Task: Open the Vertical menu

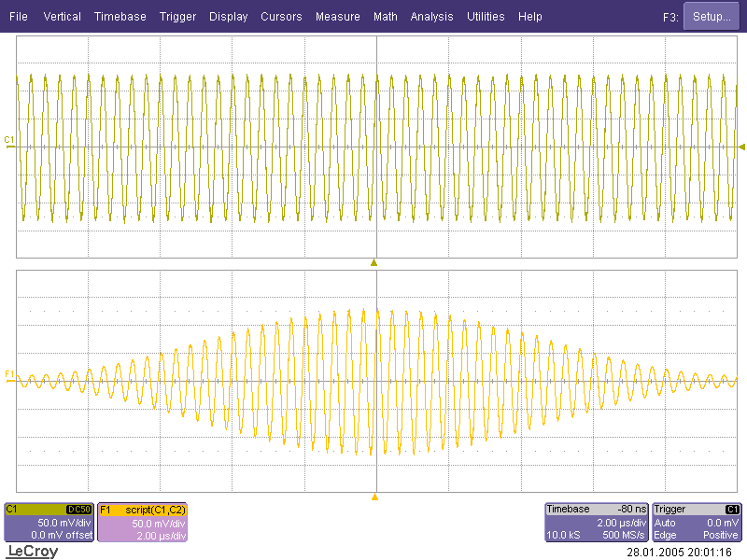Action: click(x=63, y=17)
